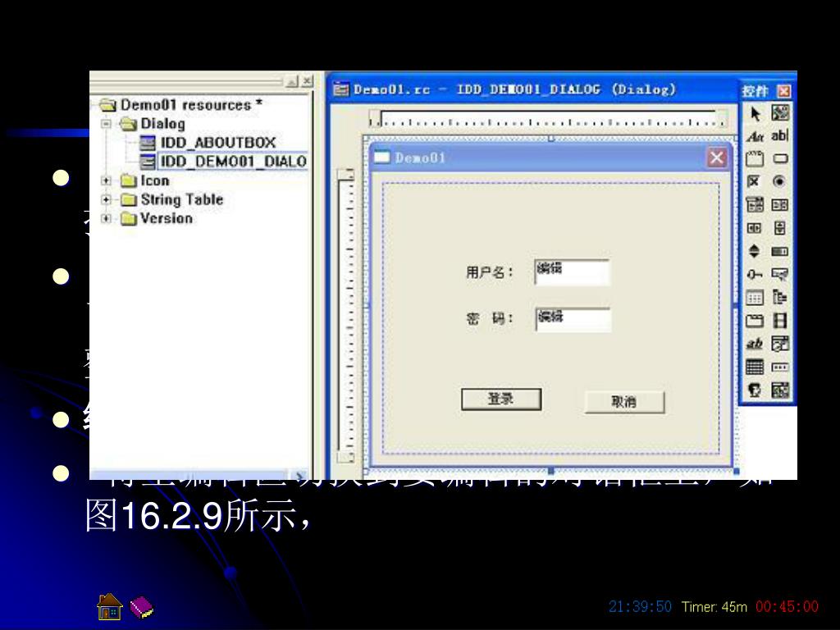Viewport: 840px width, 630px height.
Task: Click the home icon on the slide
Action: [110, 607]
